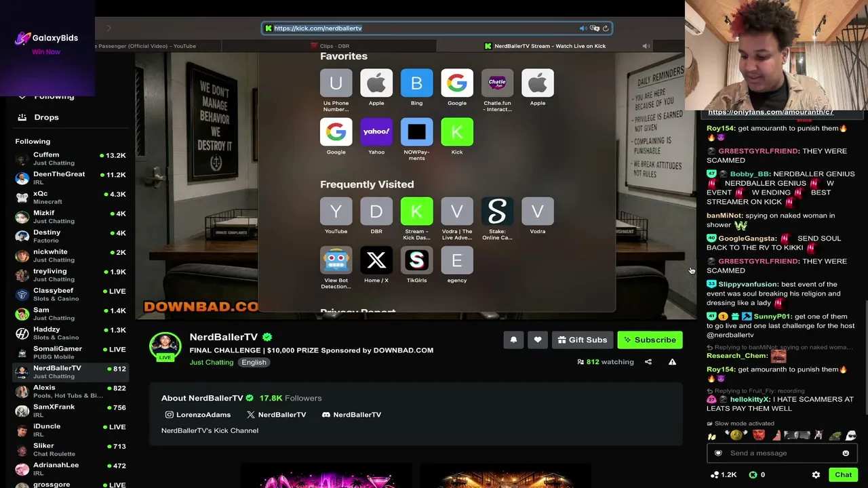Click the channel points 1.2K counter

tap(723, 475)
